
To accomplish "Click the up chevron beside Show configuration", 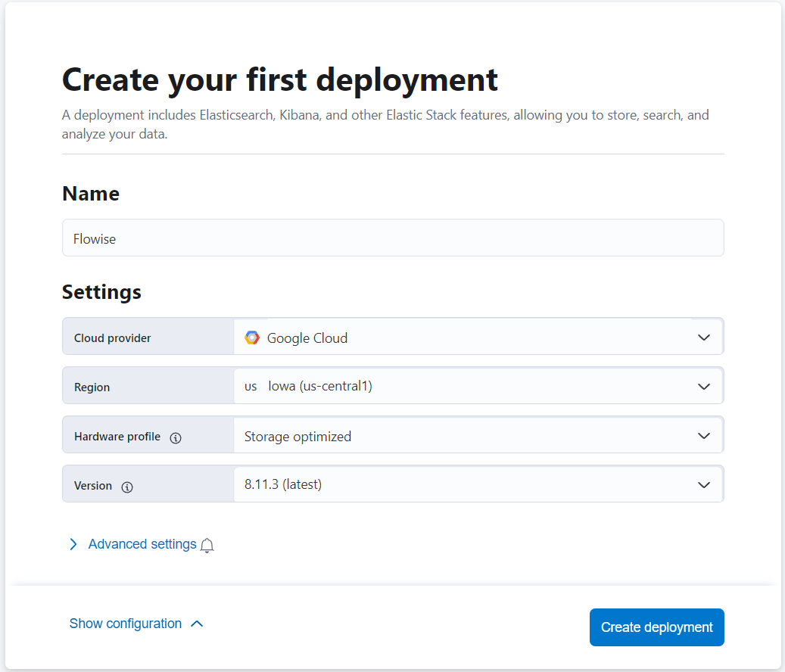I will pyautogui.click(x=197, y=624).
